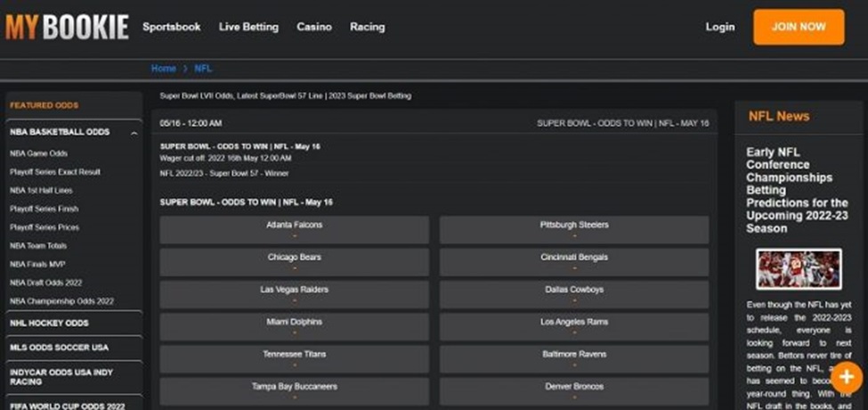Image resolution: width=868 pixels, height=410 pixels.
Task: Open the NFL news article thumbnail
Action: tap(799, 268)
